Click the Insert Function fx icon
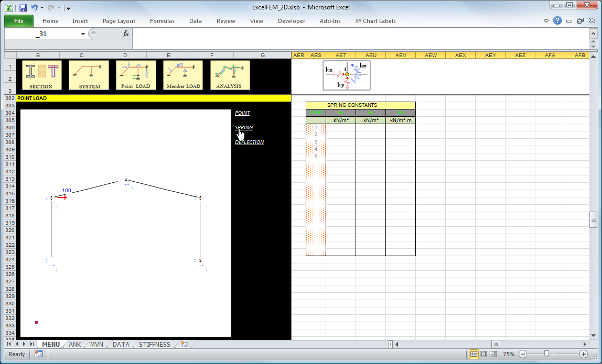The height and width of the screenshot is (364, 602). point(125,34)
